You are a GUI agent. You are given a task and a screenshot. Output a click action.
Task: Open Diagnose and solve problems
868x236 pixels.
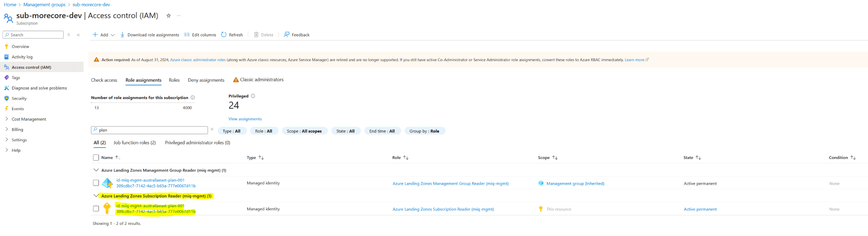pos(39,88)
